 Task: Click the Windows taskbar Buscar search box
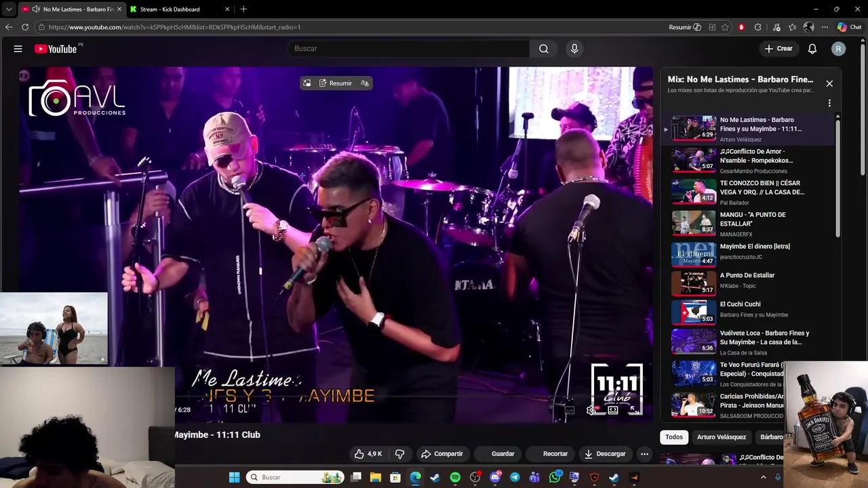(x=295, y=477)
